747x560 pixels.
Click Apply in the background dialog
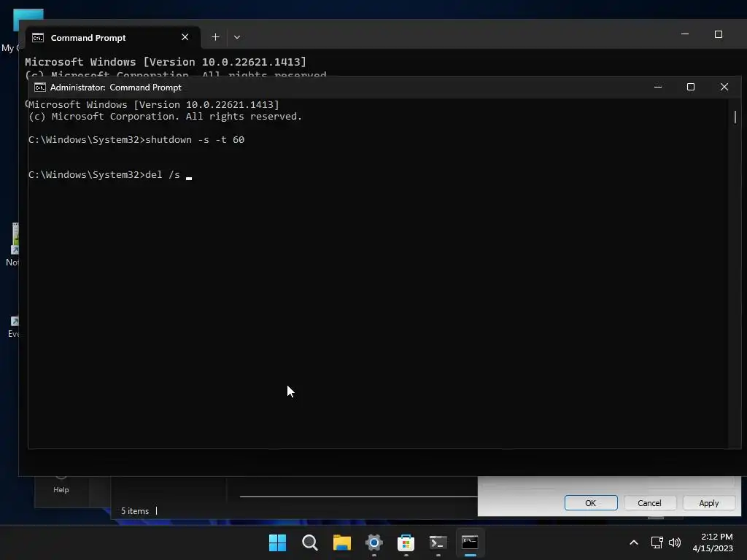(708, 503)
